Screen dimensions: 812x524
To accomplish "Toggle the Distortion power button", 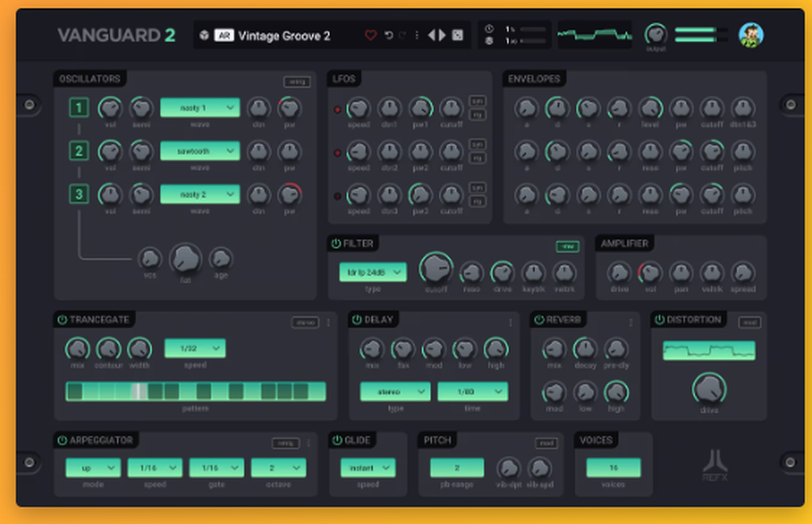I will pos(659,319).
